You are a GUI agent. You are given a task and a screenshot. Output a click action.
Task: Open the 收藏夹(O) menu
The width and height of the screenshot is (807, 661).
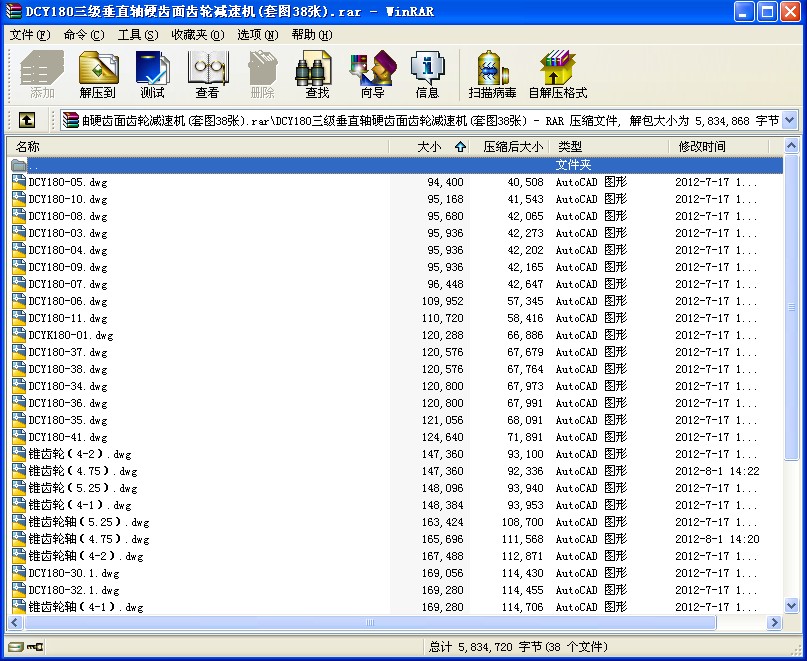[x=198, y=35]
